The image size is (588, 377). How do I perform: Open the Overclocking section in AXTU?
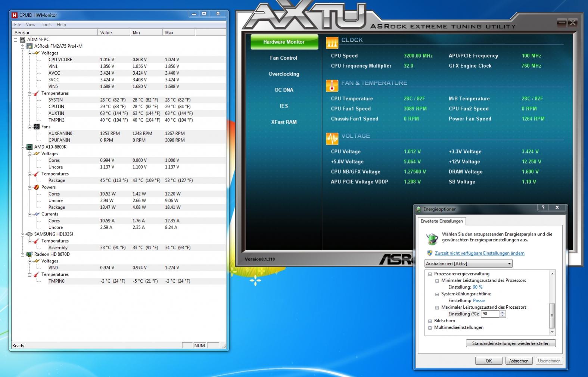pyautogui.click(x=284, y=74)
